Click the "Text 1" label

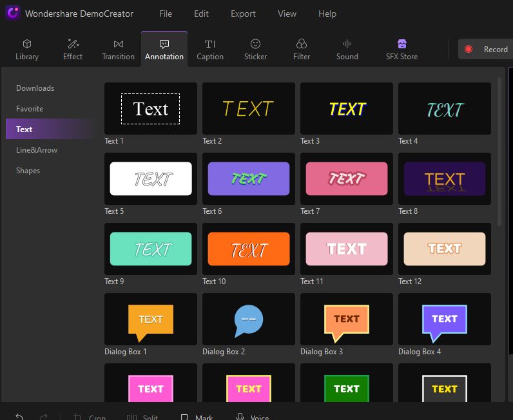coord(114,141)
